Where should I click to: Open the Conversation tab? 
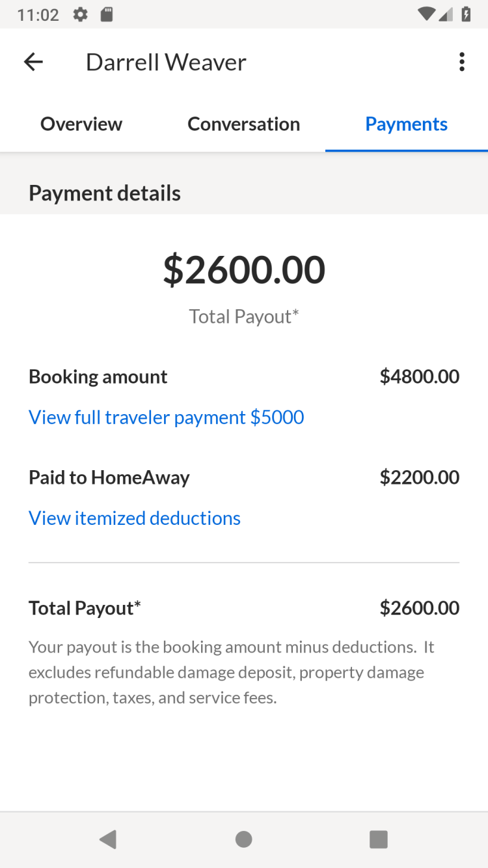click(x=243, y=124)
